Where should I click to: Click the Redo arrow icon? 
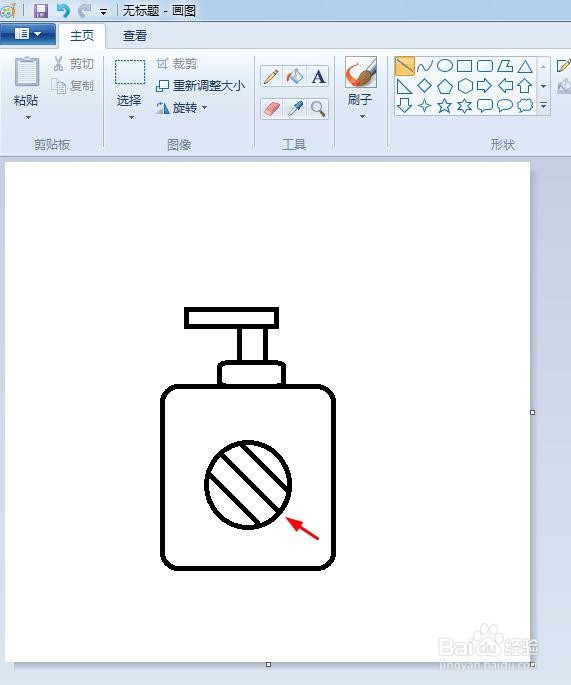85,10
